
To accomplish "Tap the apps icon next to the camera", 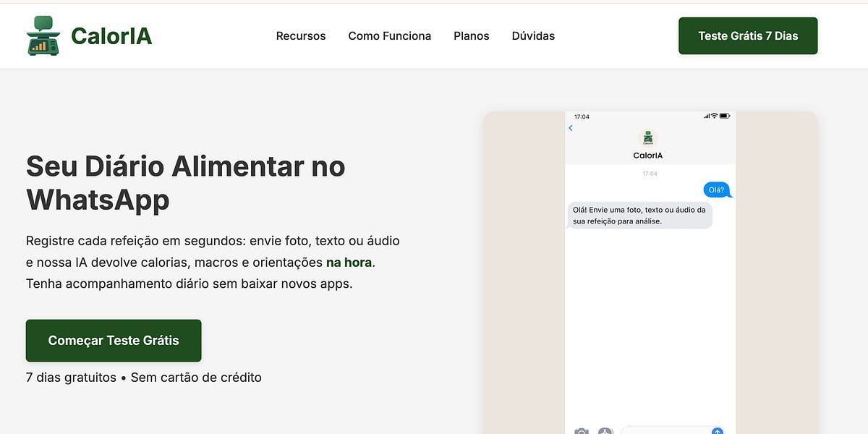I will click(x=605, y=431).
